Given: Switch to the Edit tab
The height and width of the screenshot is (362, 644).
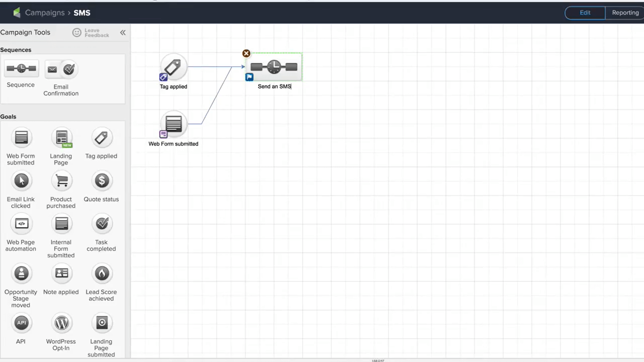Looking at the screenshot, I should point(585,13).
